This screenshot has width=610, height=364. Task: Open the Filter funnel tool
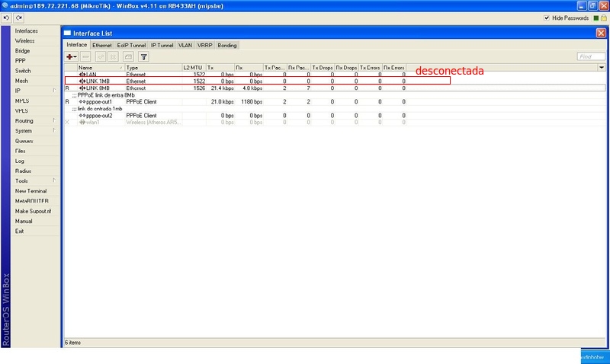tap(143, 56)
